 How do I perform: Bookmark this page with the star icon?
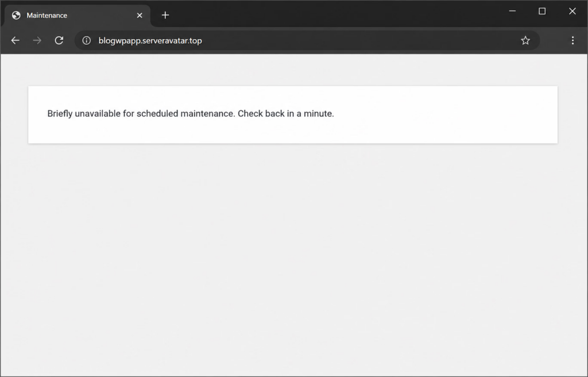(525, 41)
